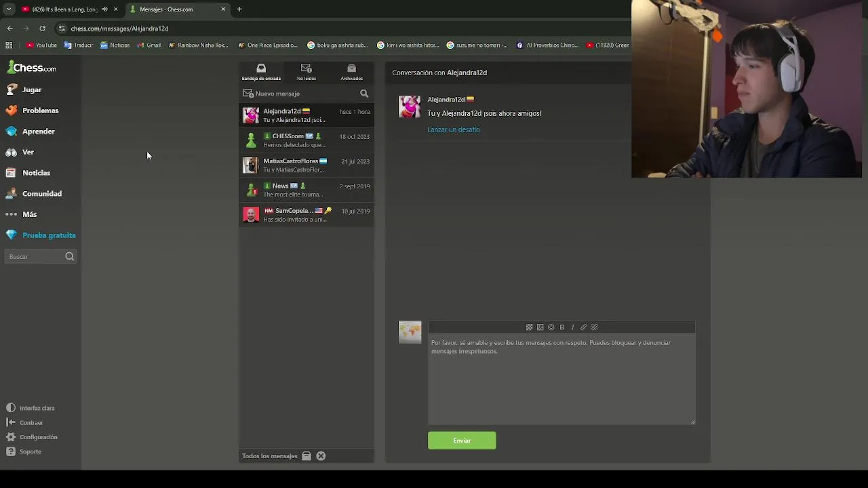868x488 pixels.
Task: Click Nuevo mensaje to compose
Action: click(271, 94)
